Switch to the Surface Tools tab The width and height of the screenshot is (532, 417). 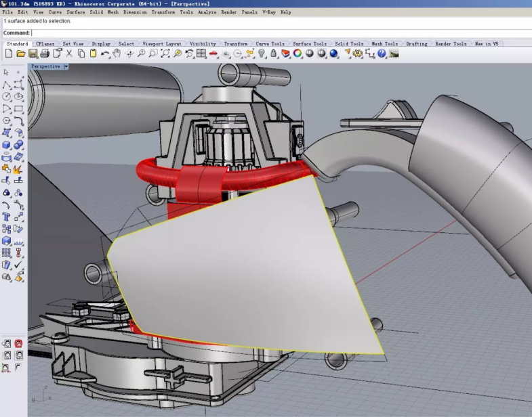coord(310,44)
